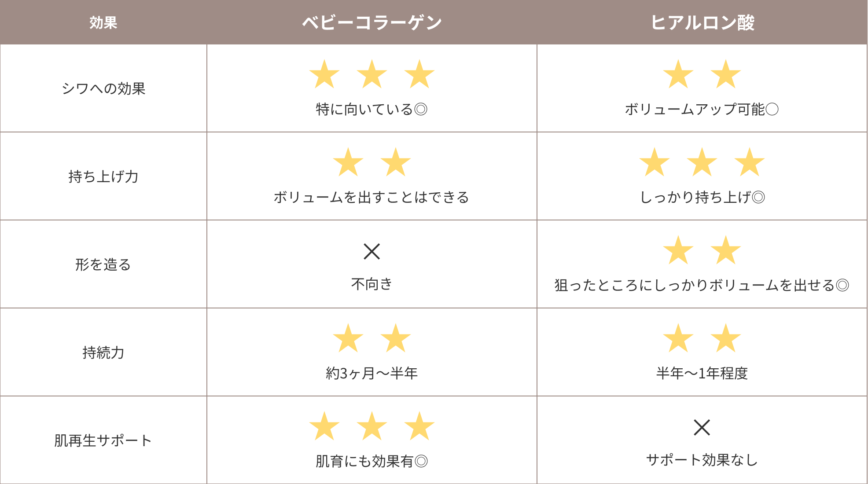Click the 形を造る row label
This screenshot has width=868, height=484.
pos(103,264)
